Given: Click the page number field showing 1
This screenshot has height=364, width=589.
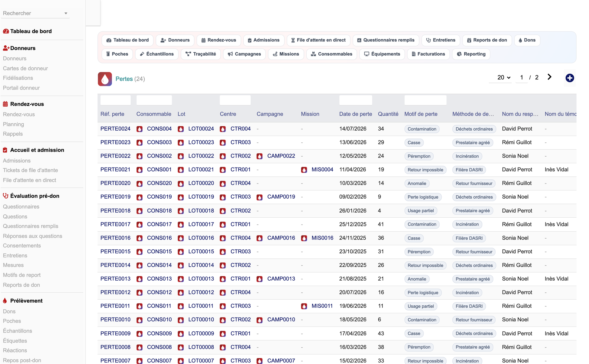Looking at the screenshot, I should pos(522,77).
